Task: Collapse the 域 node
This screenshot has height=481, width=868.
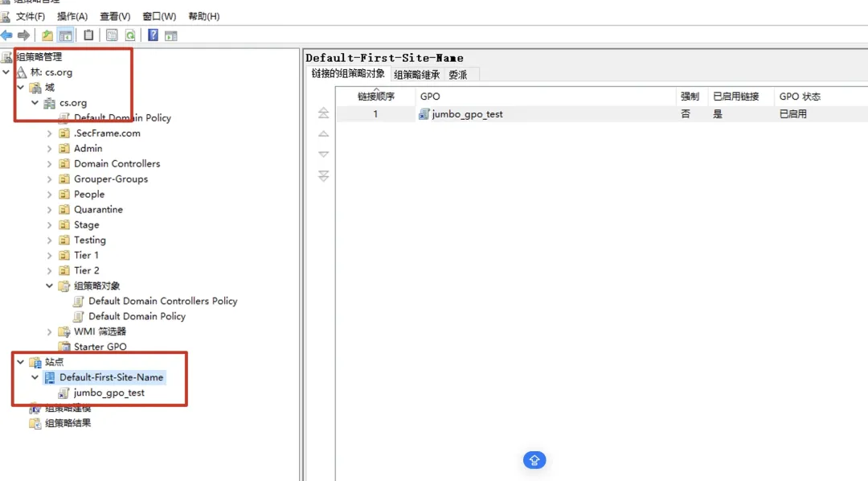Action: (20, 88)
